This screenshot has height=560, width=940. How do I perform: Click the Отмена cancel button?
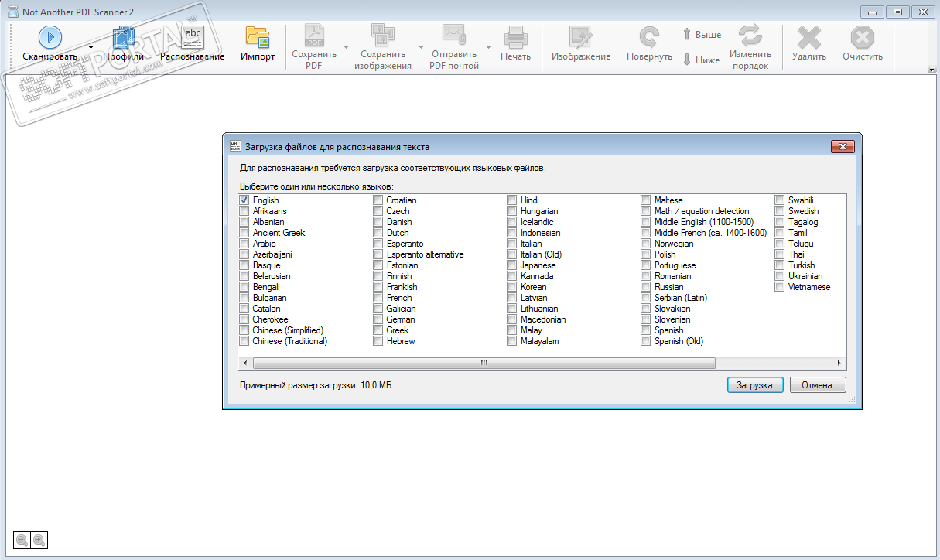coord(817,385)
